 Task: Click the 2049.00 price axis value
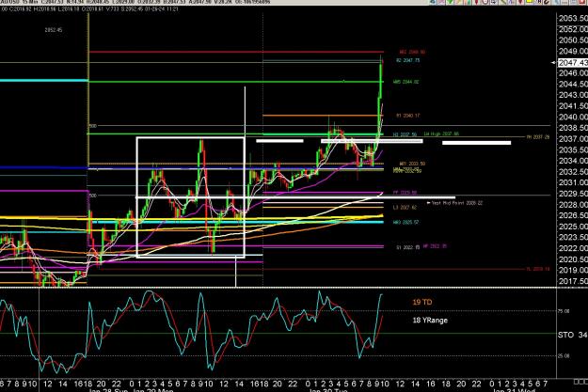click(573, 51)
